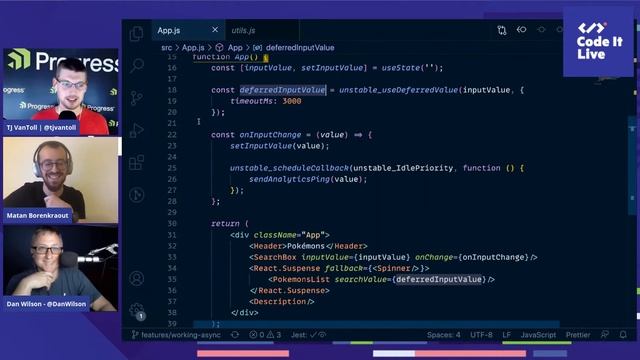Click the Code It Live logo
The image size is (640, 360).
[598, 41]
